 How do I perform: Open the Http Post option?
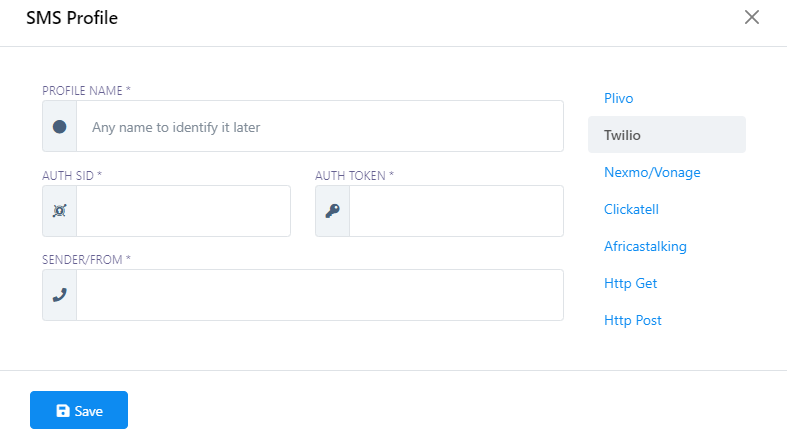click(x=633, y=320)
